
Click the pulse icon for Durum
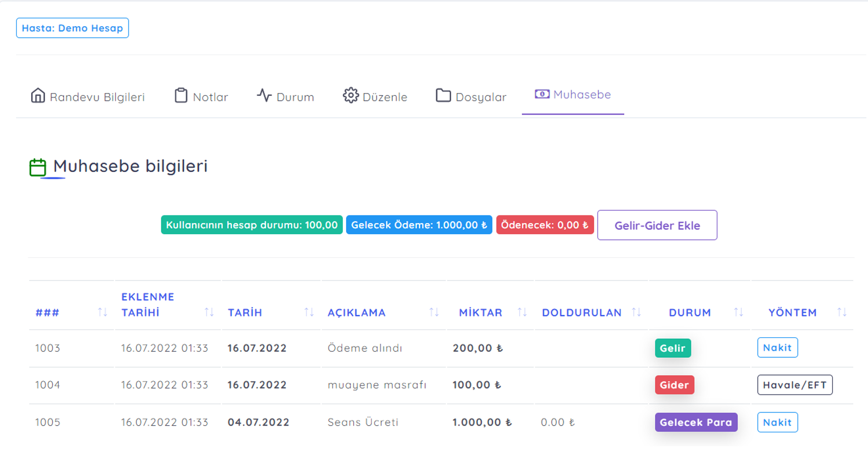pyautogui.click(x=264, y=96)
